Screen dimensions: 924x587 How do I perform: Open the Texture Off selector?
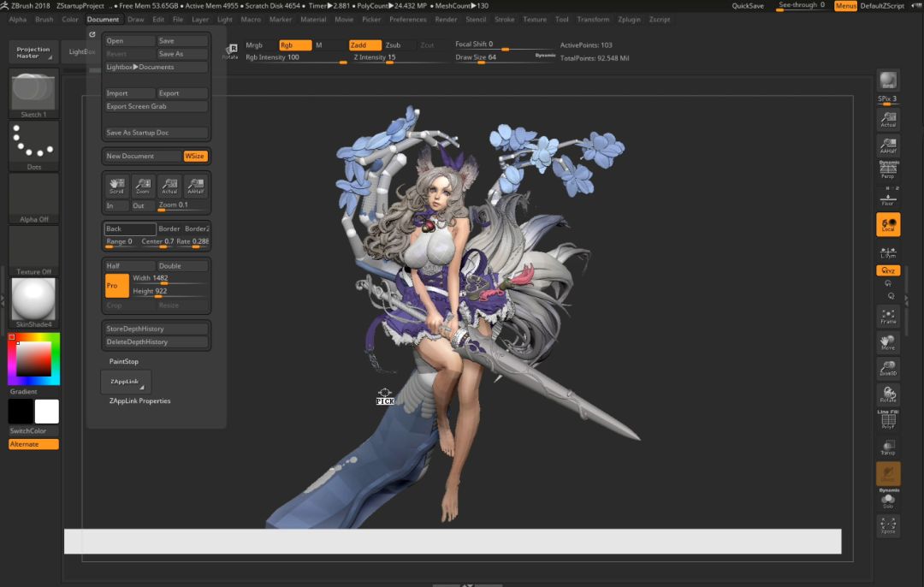[33, 251]
